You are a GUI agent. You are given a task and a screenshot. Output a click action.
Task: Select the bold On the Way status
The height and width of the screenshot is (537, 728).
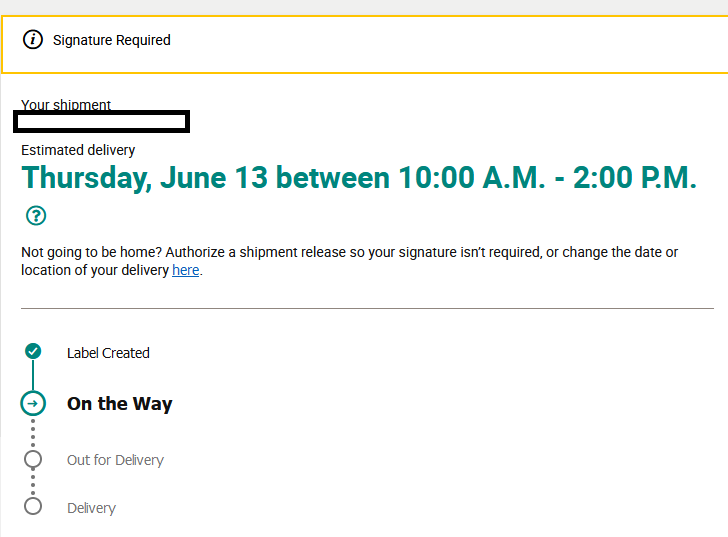120,404
